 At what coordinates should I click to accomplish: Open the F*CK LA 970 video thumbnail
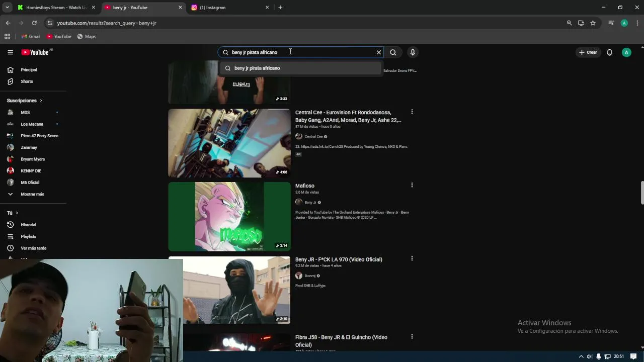pyautogui.click(x=236, y=290)
